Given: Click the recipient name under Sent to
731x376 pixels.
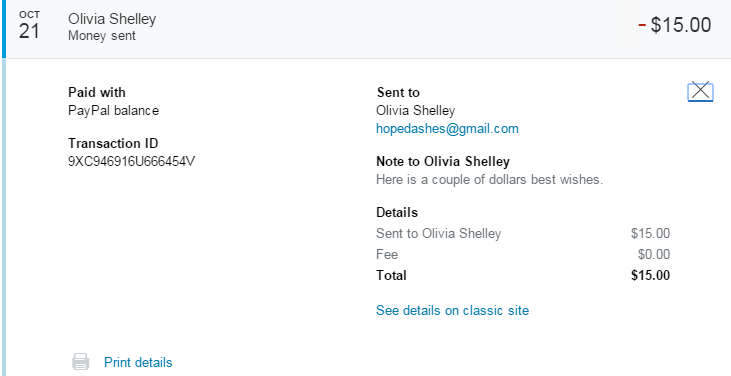Looking at the screenshot, I should (415, 110).
